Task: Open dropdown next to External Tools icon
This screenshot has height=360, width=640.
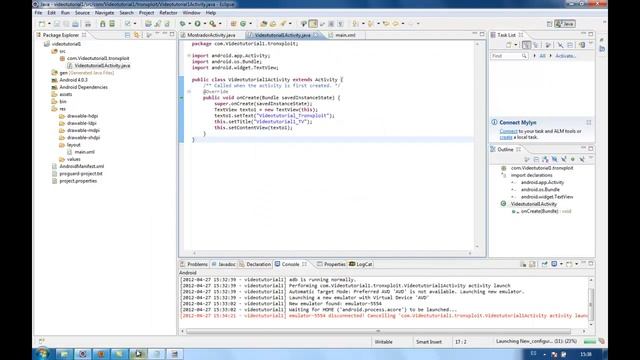Action: 220,24
